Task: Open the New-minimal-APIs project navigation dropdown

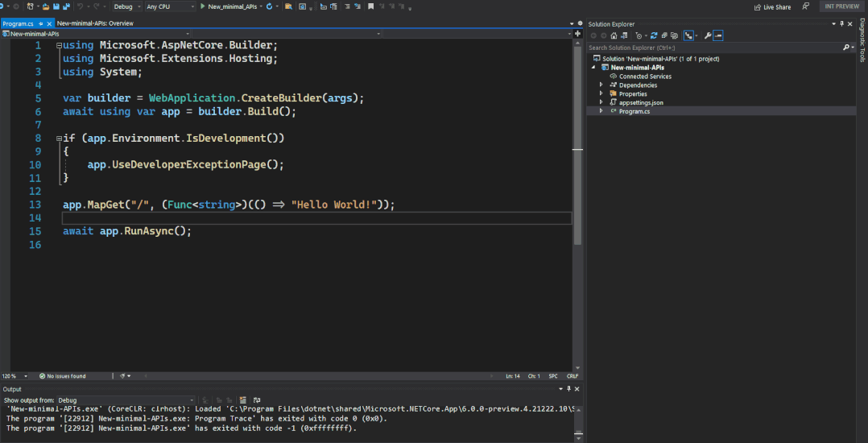Action: (x=96, y=34)
